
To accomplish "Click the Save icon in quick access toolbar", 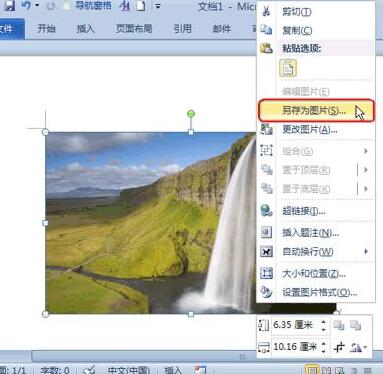I will point(10,5).
